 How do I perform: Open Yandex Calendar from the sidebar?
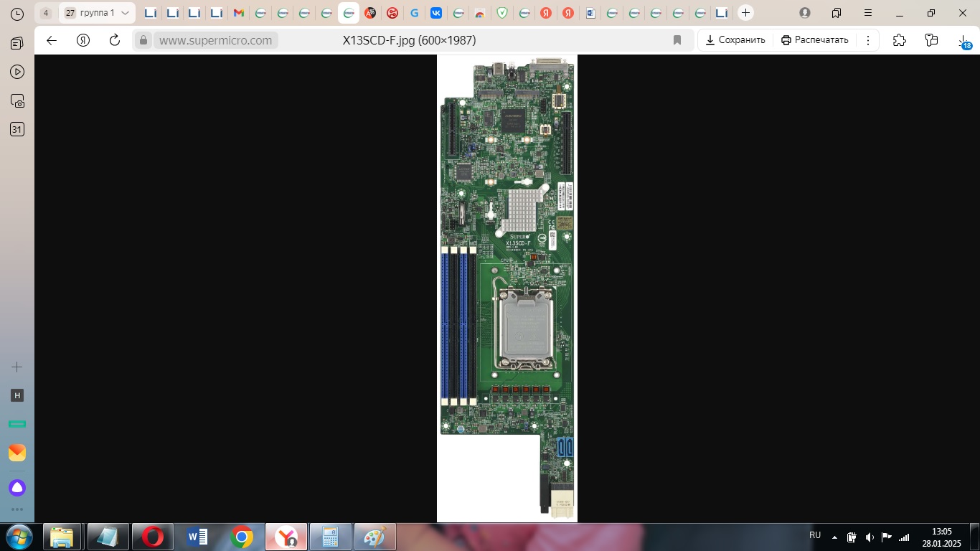pos(17,129)
